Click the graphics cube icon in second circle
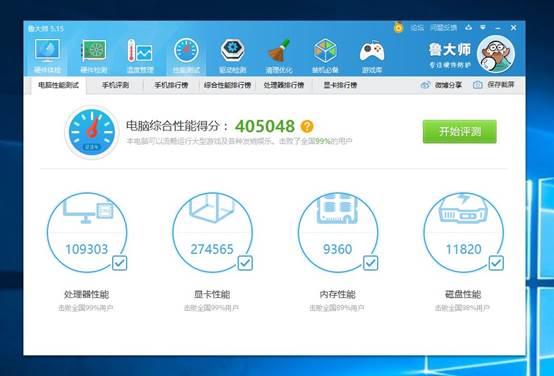This screenshot has width=554, height=376. pyautogui.click(x=212, y=208)
